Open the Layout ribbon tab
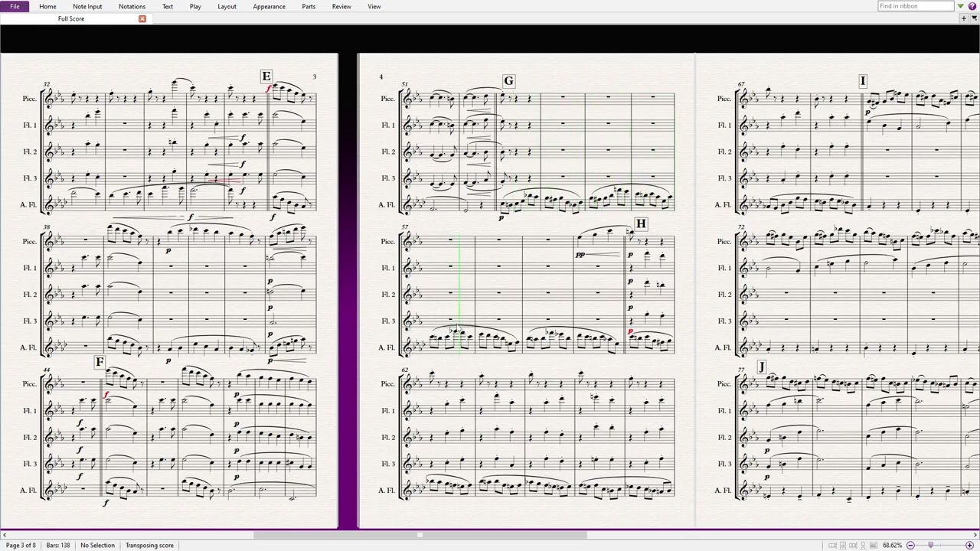Viewport: 980px width, 551px height. (227, 6)
